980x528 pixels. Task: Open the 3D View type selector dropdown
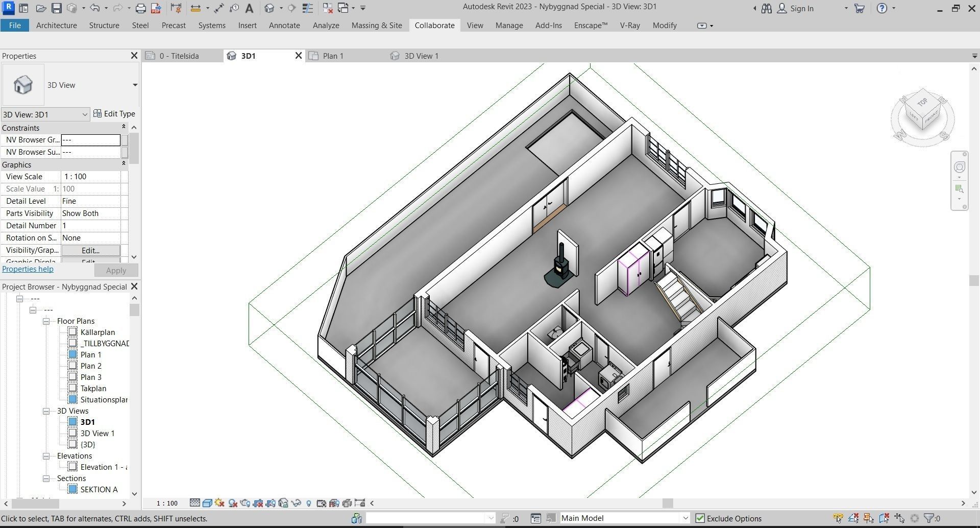click(135, 85)
